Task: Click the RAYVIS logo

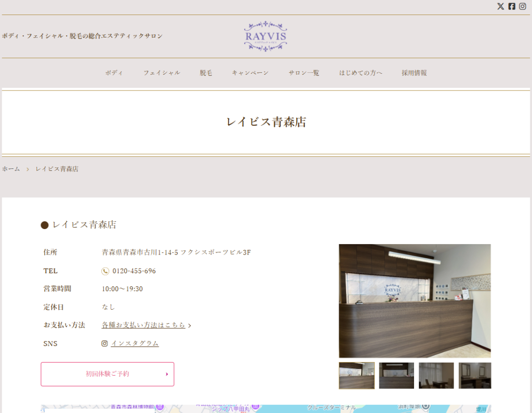Action: (x=265, y=36)
